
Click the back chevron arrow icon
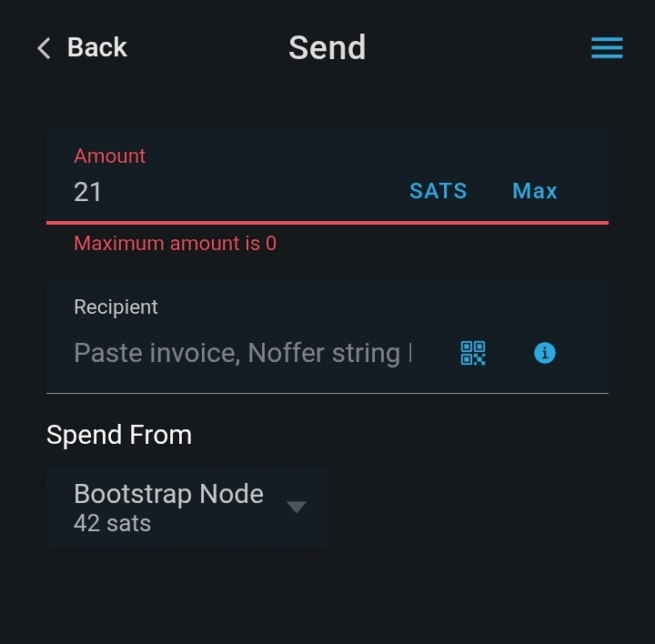(44, 48)
